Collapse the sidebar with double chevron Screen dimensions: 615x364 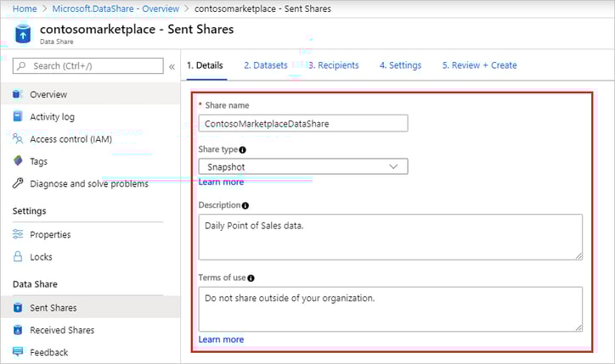(172, 66)
